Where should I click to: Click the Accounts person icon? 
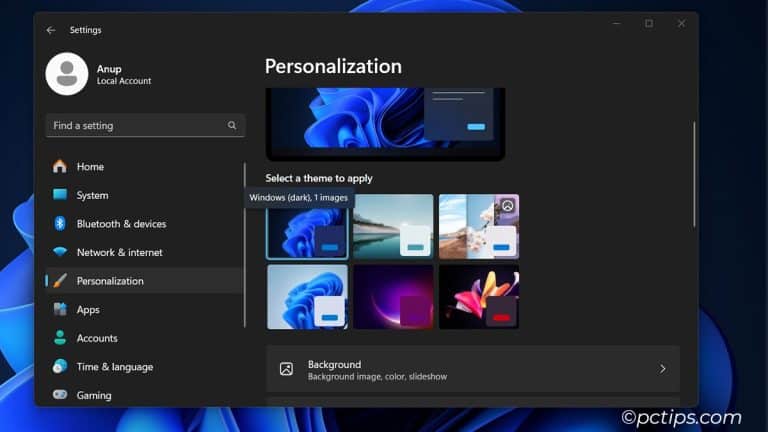click(60, 338)
